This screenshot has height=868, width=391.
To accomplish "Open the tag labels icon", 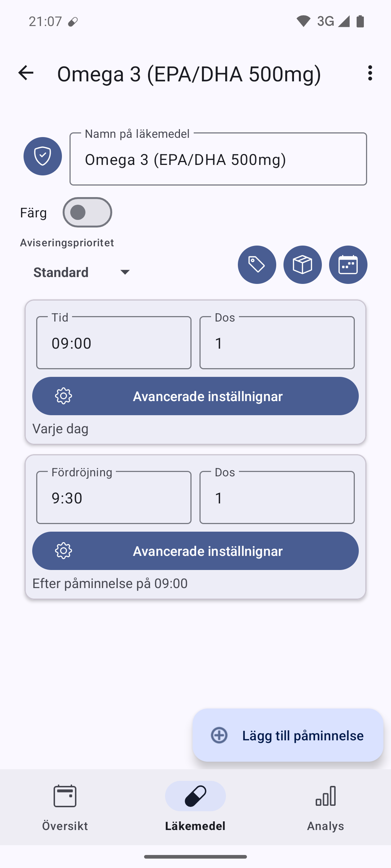I will 257,265.
